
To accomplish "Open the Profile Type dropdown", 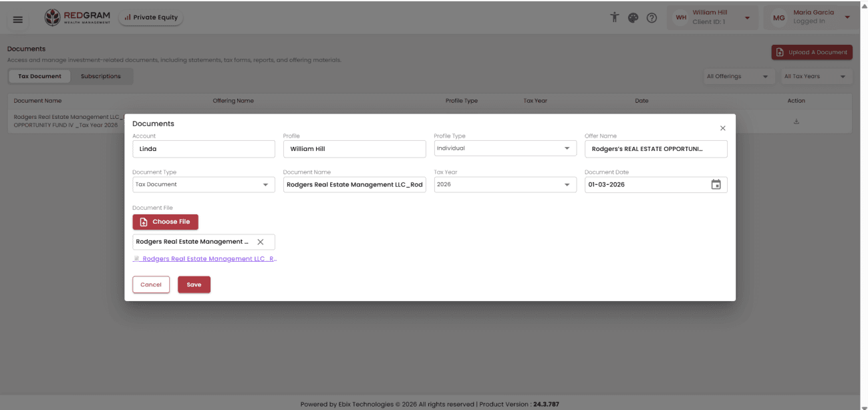I will [x=505, y=148].
